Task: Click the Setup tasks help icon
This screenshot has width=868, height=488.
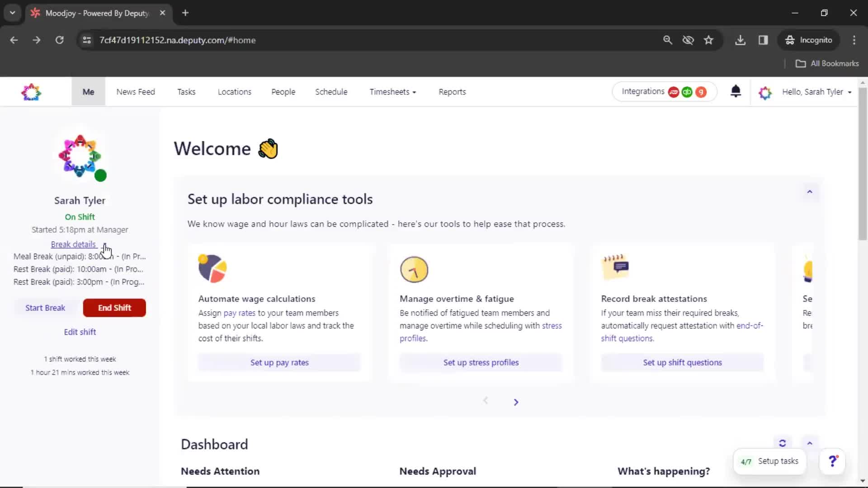Action: click(832, 461)
